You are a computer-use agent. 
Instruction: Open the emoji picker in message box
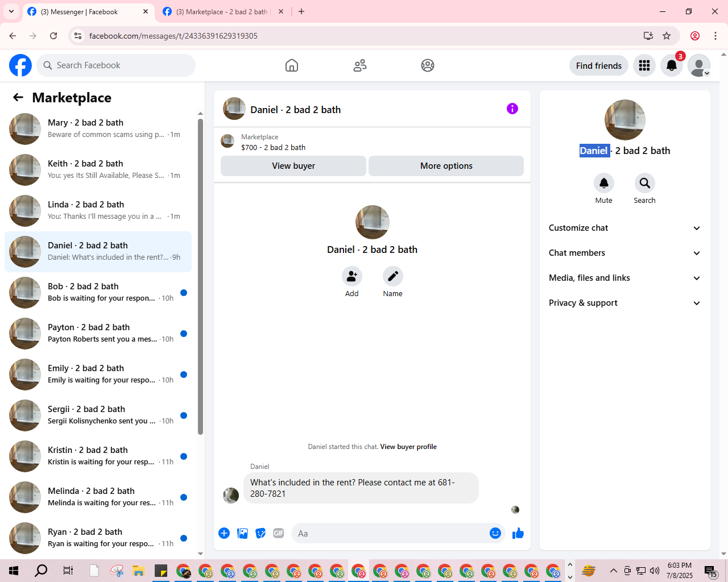(x=495, y=533)
